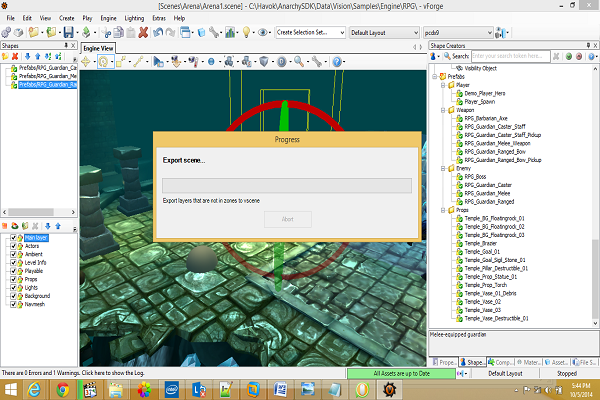Toggle the Main layer checkbox

[13, 238]
